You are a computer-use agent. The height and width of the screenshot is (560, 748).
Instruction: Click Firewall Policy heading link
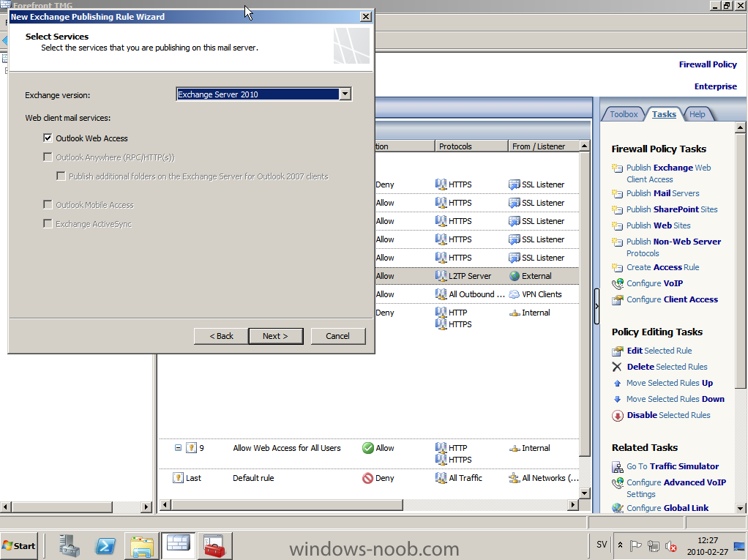708,64
